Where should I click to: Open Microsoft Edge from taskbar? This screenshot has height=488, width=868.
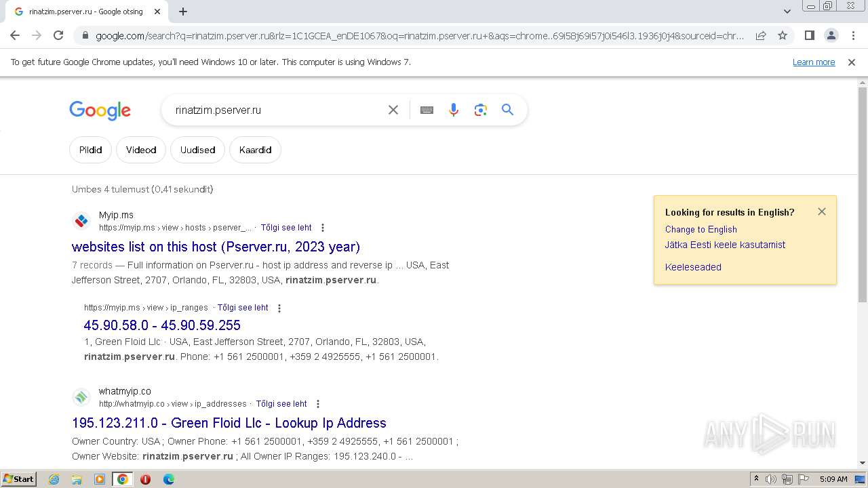tap(168, 479)
